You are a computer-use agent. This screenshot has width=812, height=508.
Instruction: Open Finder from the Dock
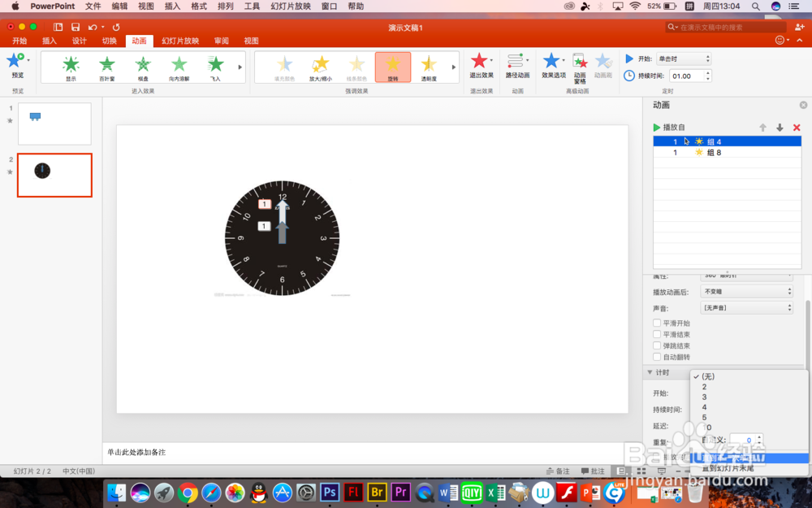pyautogui.click(x=116, y=493)
